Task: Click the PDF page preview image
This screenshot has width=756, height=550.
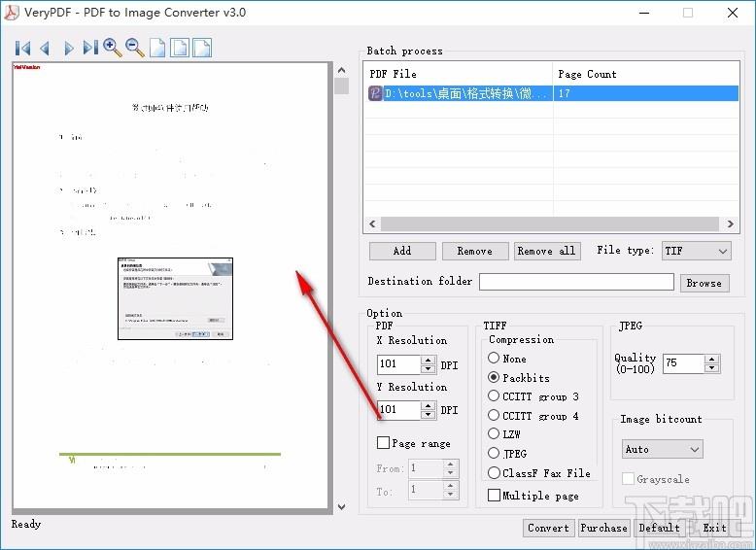Action: click(170, 286)
